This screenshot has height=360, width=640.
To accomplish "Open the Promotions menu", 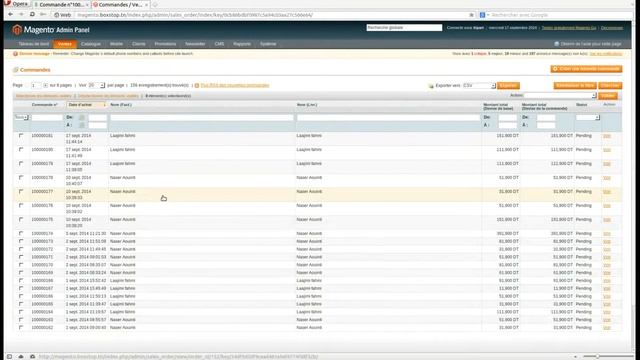I will (165, 44).
